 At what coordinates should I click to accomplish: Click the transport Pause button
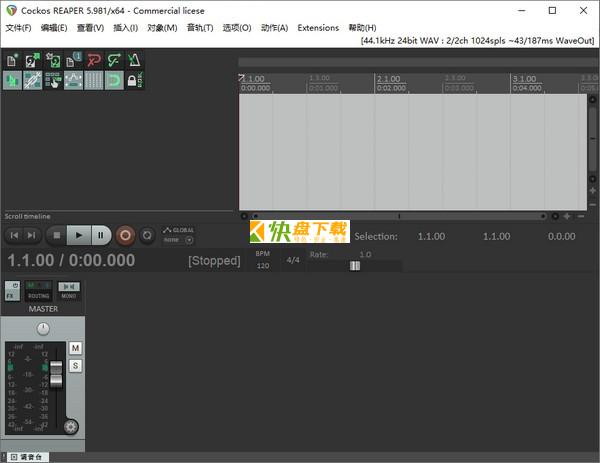[x=101, y=235]
